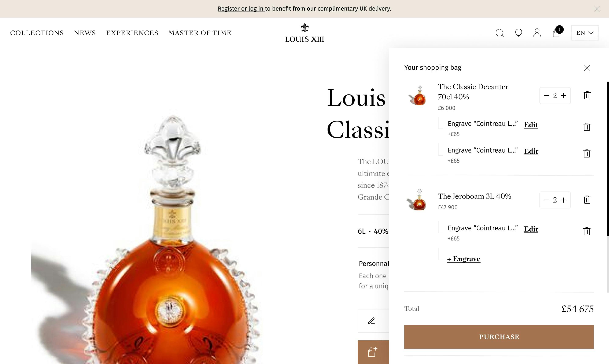Open the search magnifier icon

pyautogui.click(x=499, y=33)
